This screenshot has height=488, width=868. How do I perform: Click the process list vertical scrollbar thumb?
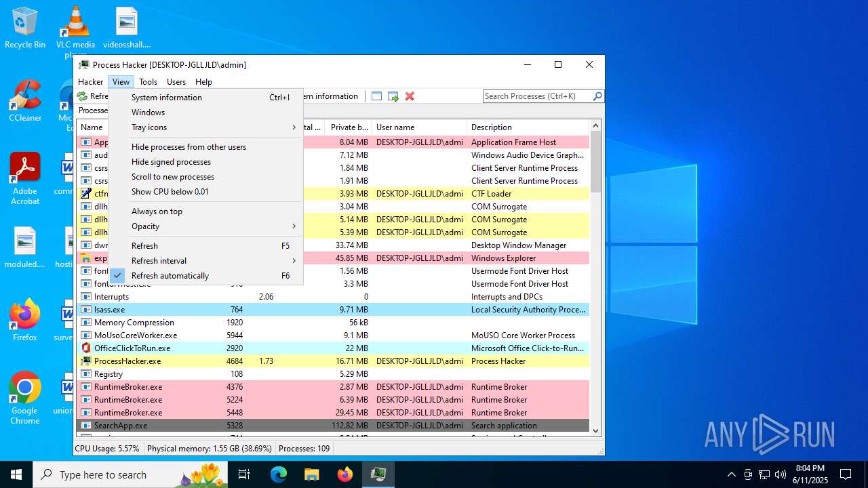point(596,162)
